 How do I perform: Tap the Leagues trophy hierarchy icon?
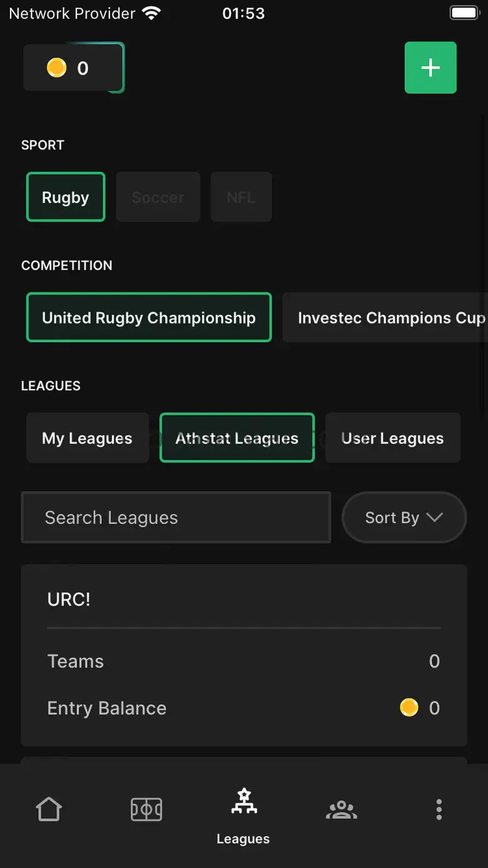(244, 802)
